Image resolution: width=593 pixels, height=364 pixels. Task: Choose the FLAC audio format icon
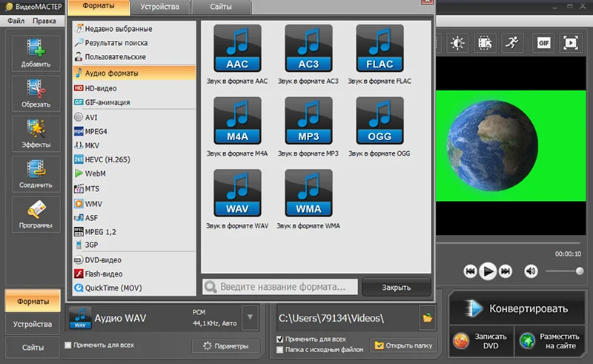(x=380, y=48)
